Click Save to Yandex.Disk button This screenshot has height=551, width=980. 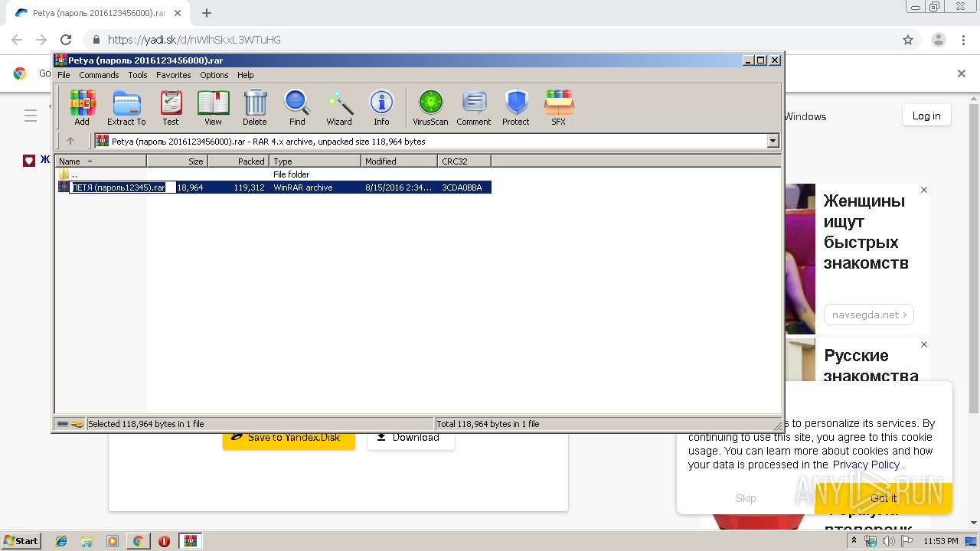coord(289,438)
